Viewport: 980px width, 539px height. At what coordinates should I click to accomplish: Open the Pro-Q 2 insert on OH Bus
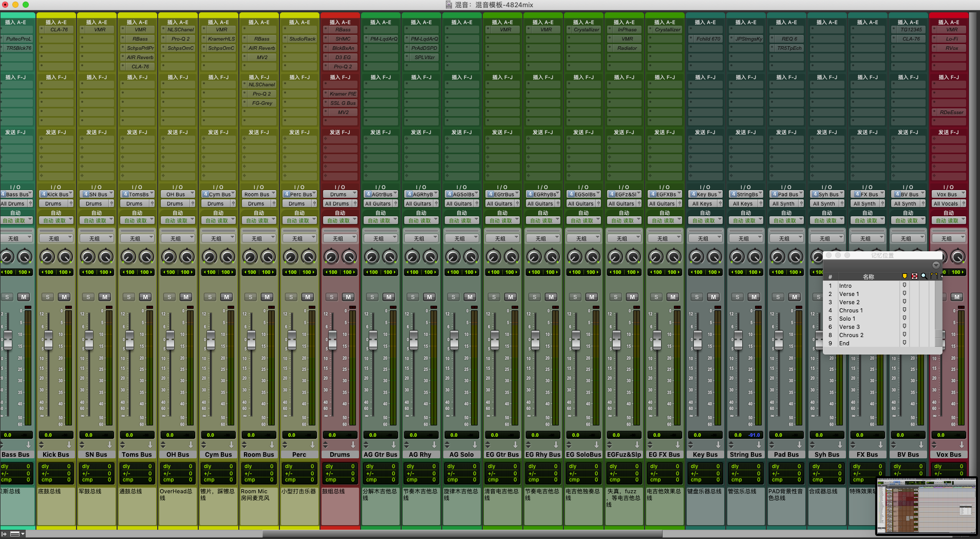181,39
